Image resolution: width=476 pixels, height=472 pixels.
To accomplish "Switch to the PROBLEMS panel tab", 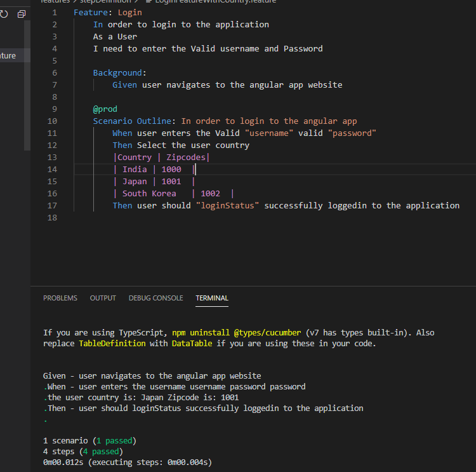I will click(x=60, y=298).
